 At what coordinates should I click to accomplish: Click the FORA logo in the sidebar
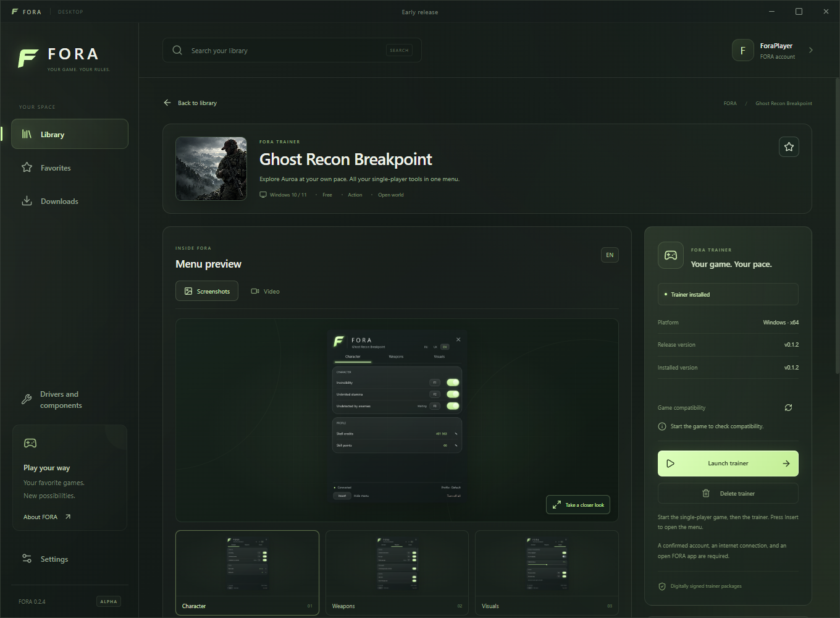[64, 58]
